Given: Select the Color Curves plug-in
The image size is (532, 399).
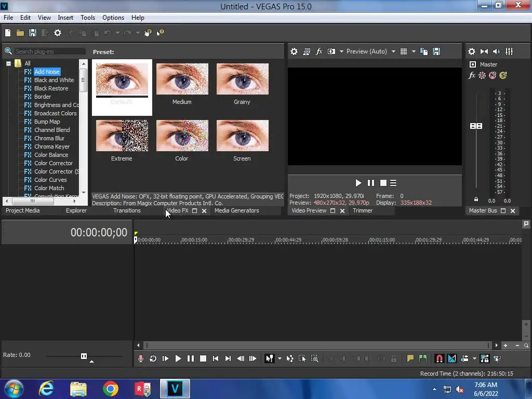Looking at the screenshot, I should tap(50, 180).
